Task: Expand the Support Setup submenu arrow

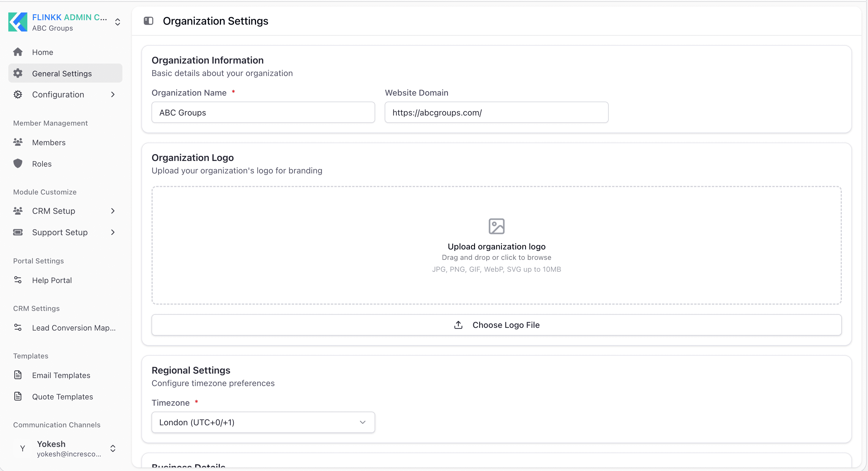Action: pos(113,232)
